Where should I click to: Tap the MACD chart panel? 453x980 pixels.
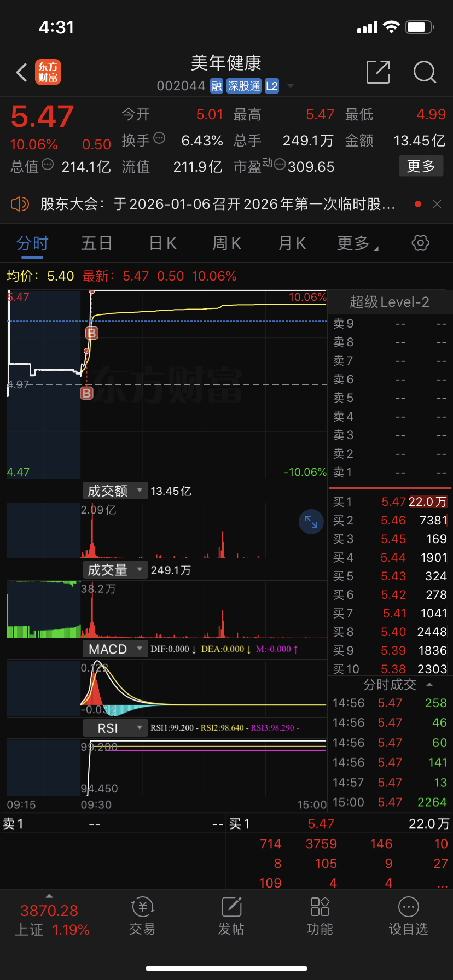pos(167,688)
